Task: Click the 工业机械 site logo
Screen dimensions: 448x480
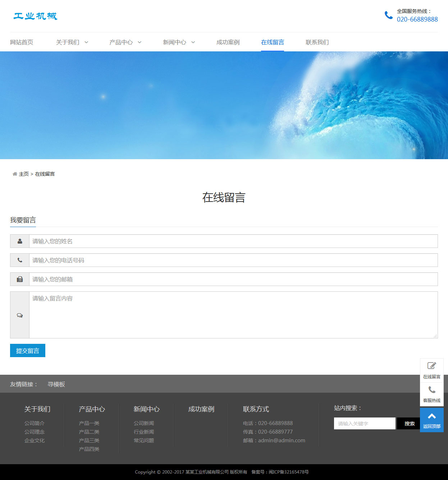Action: 35,16
